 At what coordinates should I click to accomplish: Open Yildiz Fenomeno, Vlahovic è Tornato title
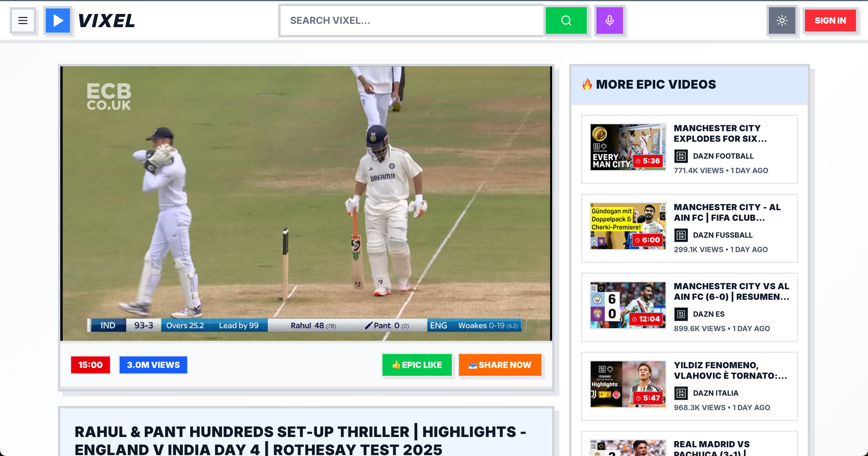point(730,370)
